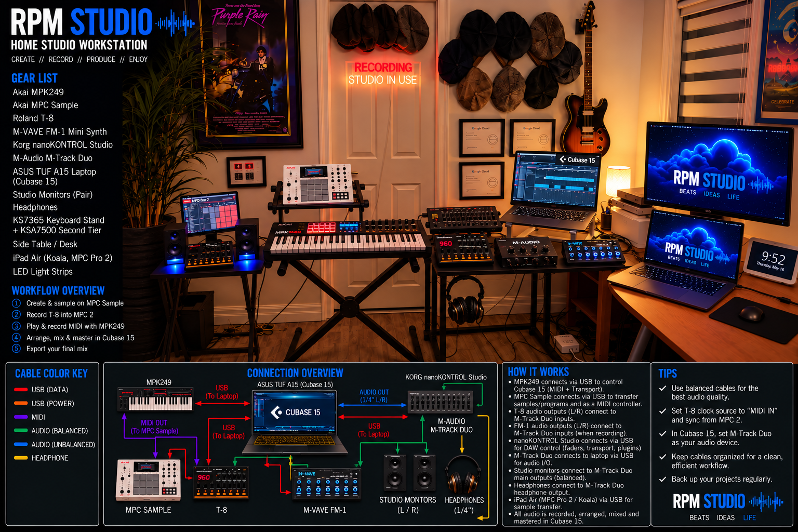Click 'Arrange, mix & master in Cubase 15' step
The width and height of the screenshot is (798, 532).
(81, 338)
